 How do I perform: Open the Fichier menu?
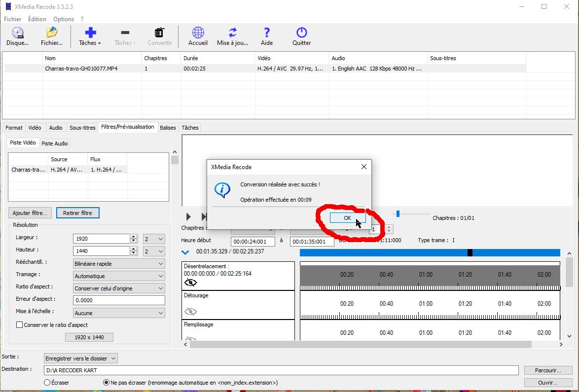point(12,19)
